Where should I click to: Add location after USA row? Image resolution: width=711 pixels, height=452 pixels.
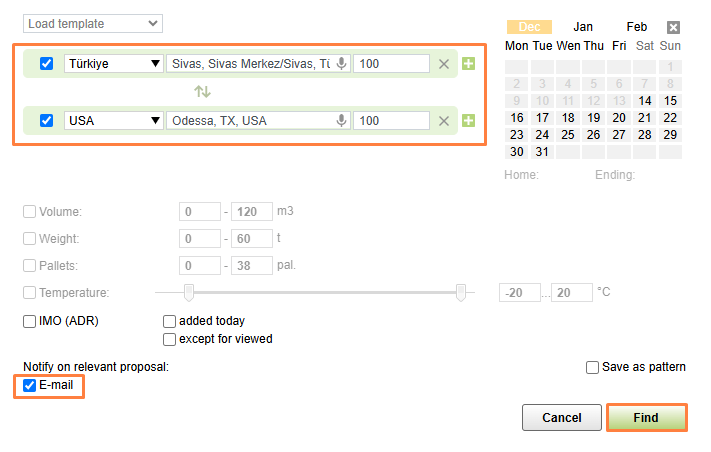[x=468, y=121]
